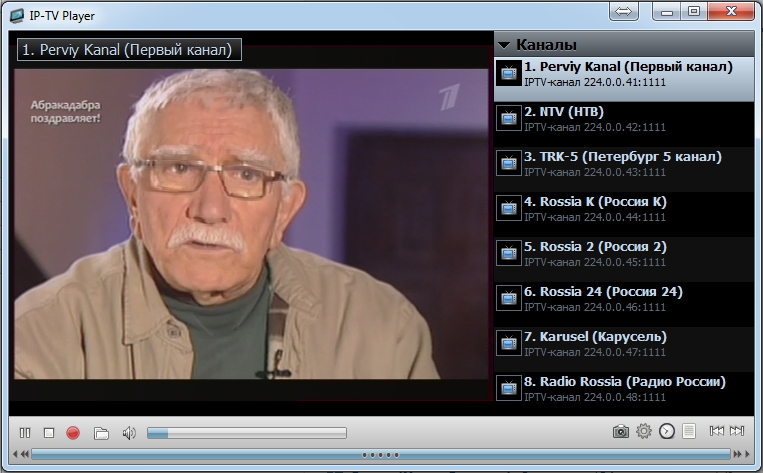
Task: Switch to the next channel
Action: 737,431
